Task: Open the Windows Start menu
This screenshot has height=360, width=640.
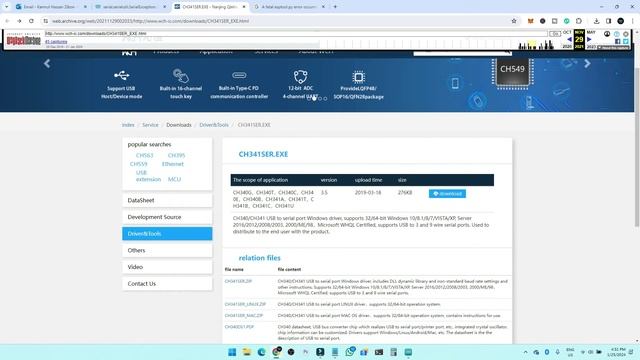Action: tap(232, 352)
